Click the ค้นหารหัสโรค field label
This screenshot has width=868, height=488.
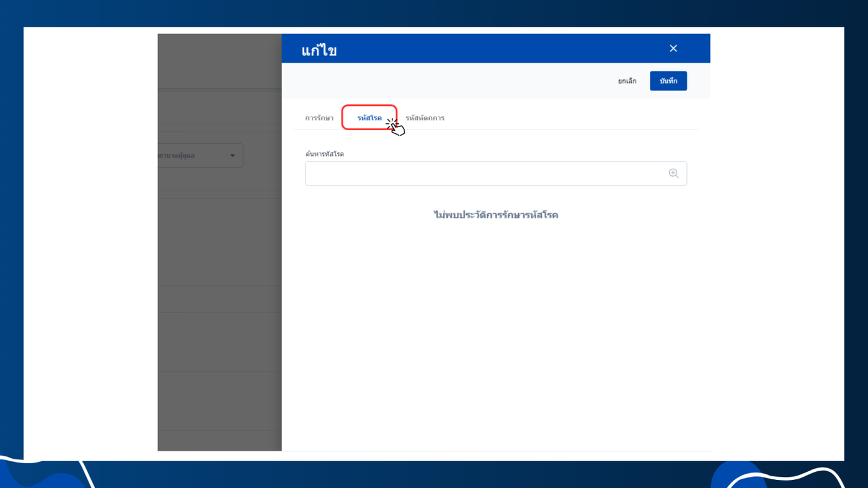[x=324, y=154]
